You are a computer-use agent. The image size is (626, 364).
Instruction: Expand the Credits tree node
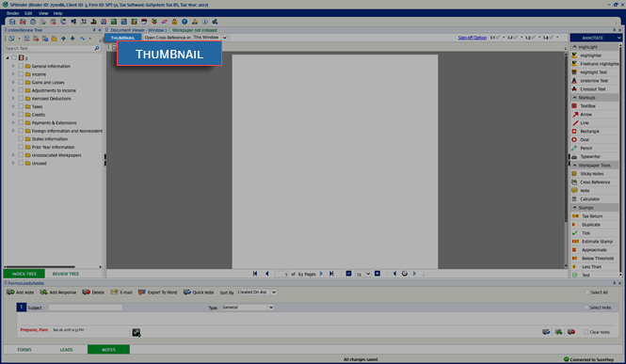click(x=13, y=115)
